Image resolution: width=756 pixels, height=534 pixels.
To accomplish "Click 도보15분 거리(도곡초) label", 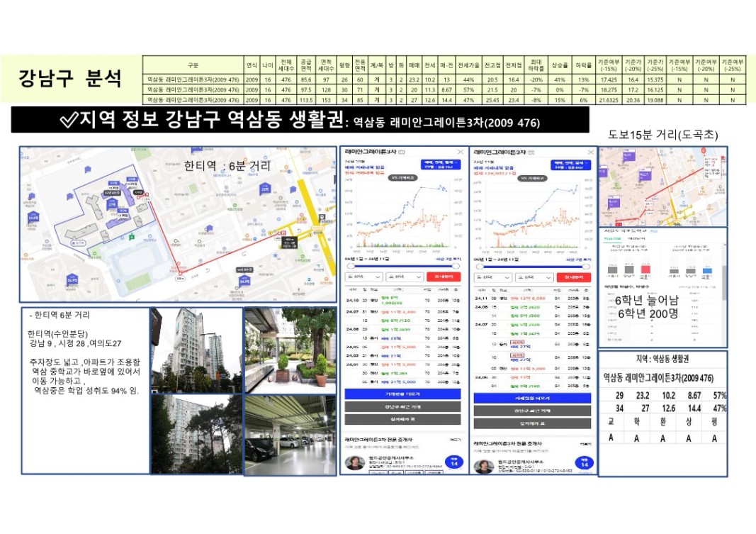I will tap(663, 135).
